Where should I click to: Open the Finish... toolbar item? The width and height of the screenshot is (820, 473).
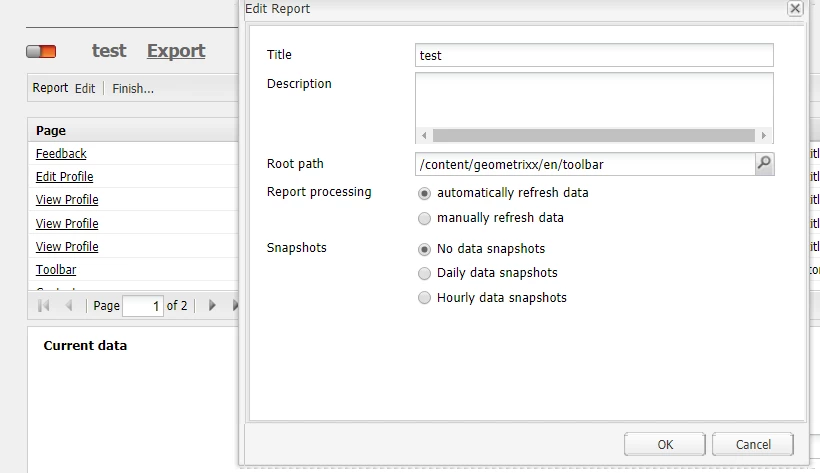133,88
